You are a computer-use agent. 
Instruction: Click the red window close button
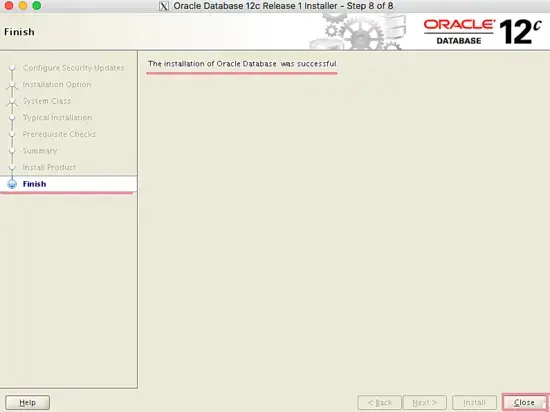[9, 6]
